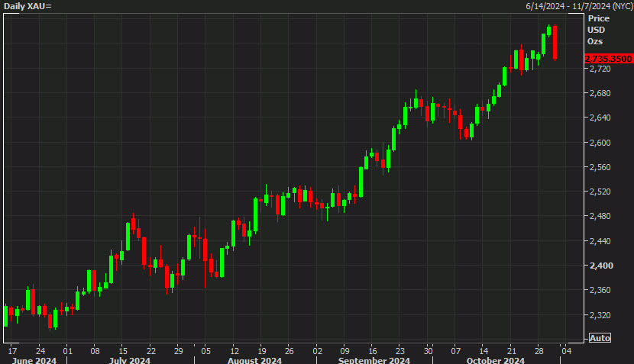The width and height of the screenshot is (634, 364).
Task: Click the 17 date tick in June
Action: point(12,351)
